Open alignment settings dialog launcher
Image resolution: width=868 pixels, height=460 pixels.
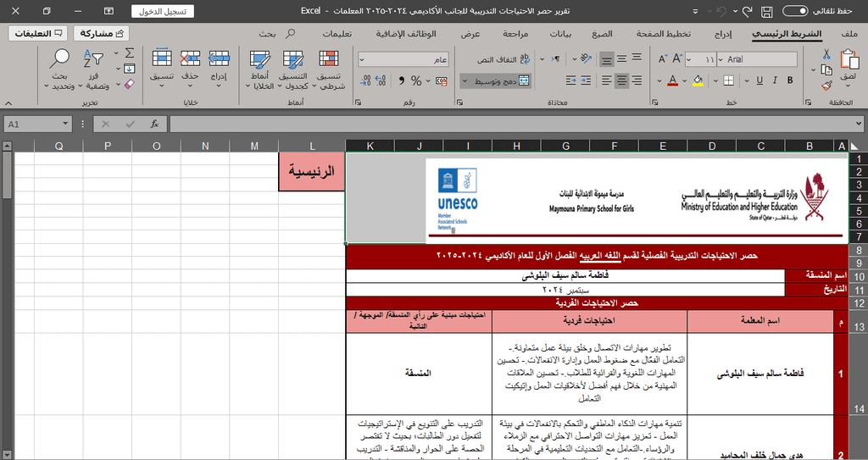(x=459, y=103)
